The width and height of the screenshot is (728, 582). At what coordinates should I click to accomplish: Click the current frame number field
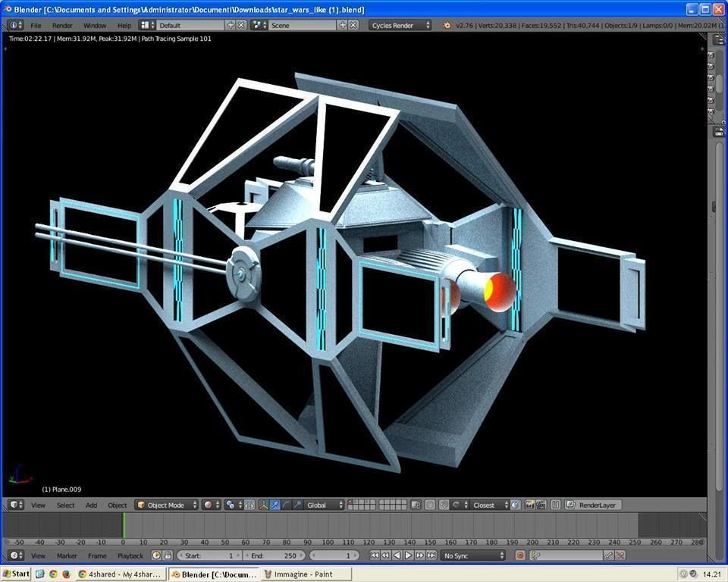tap(334, 555)
